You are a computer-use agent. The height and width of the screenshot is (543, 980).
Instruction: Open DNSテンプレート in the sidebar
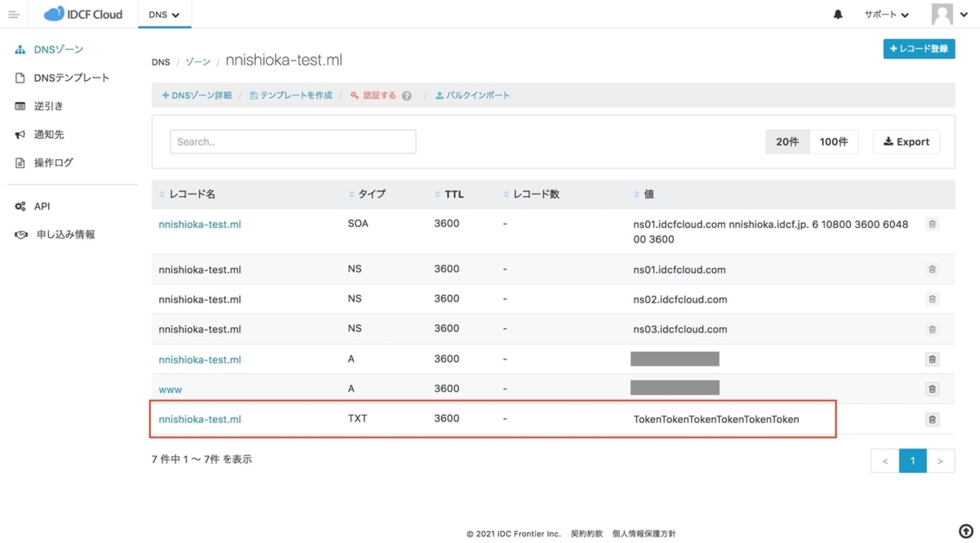71,78
